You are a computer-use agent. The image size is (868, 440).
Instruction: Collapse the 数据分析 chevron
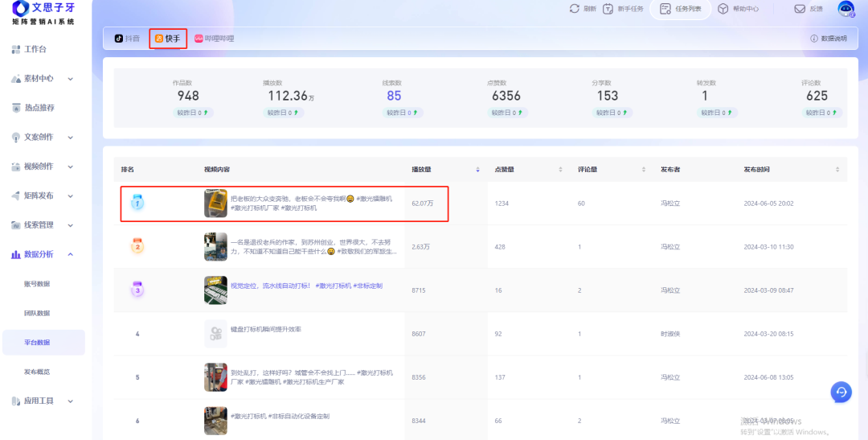70,254
